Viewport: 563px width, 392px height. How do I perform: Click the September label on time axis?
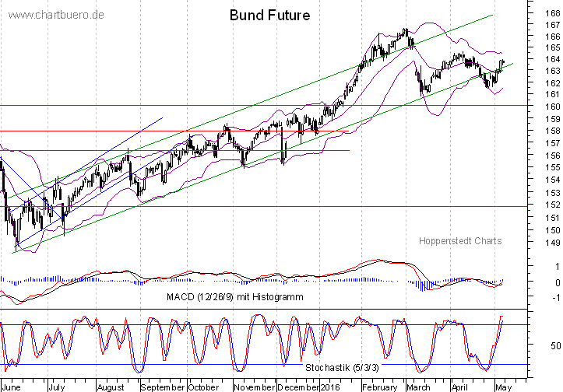[x=163, y=387]
